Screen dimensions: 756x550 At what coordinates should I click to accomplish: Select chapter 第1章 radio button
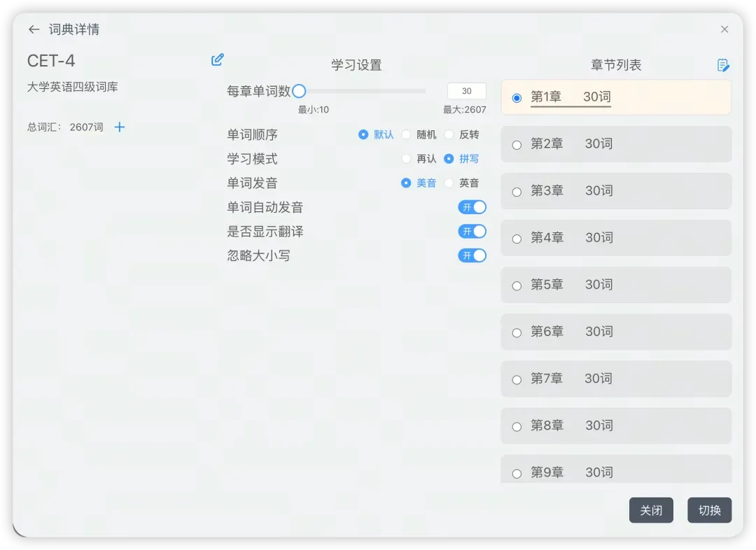point(517,98)
